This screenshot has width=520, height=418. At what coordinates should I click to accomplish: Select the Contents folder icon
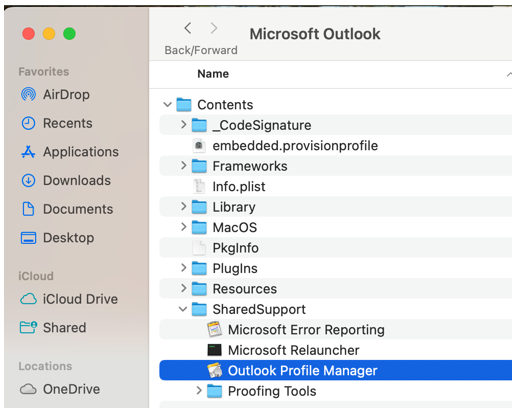(184, 105)
